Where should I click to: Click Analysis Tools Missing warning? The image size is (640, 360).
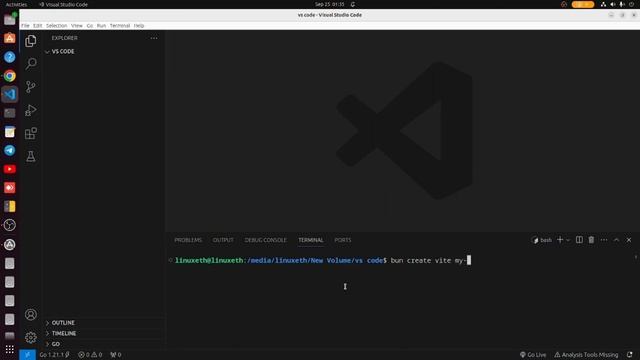(x=586, y=355)
